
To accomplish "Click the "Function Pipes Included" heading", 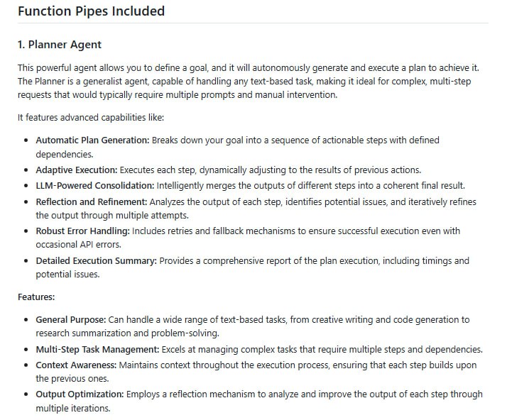I will point(91,11).
